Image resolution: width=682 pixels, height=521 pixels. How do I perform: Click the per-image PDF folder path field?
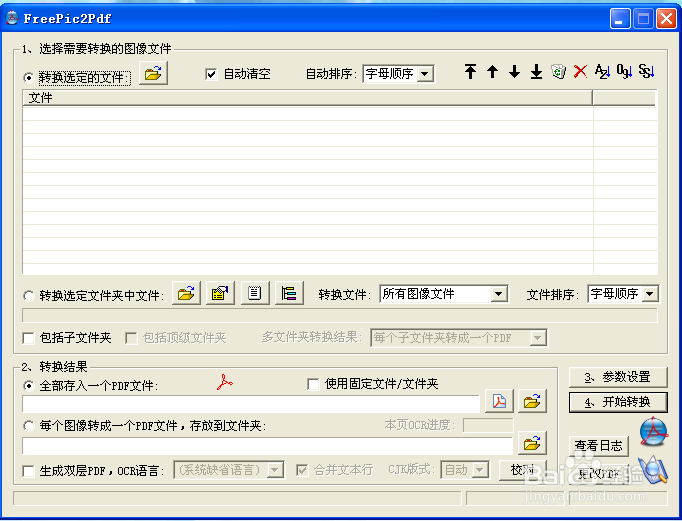click(x=267, y=446)
